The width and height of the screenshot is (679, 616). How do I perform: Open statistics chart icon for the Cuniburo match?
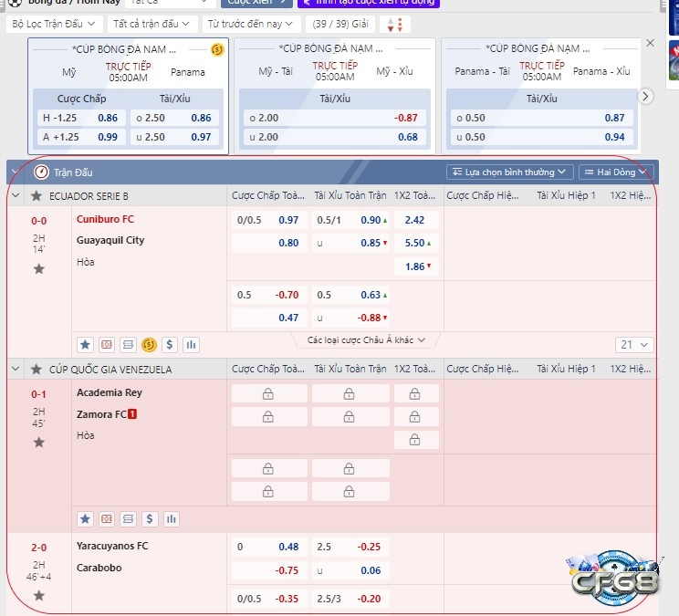191,345
